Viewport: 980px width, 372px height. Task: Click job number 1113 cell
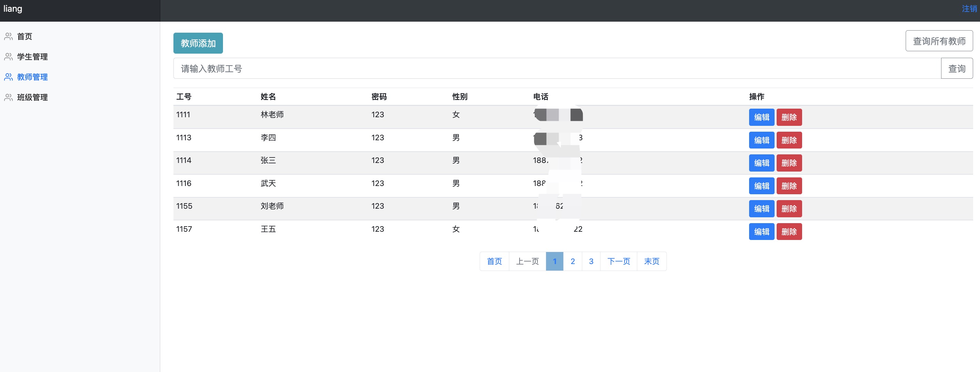coord(184,138)
